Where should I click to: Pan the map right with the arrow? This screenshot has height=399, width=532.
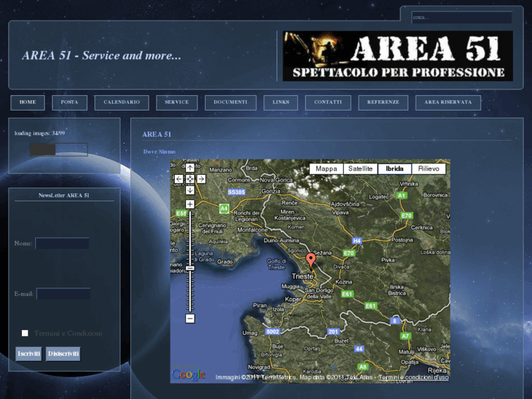pyautogui.click(x=201, y=179)
